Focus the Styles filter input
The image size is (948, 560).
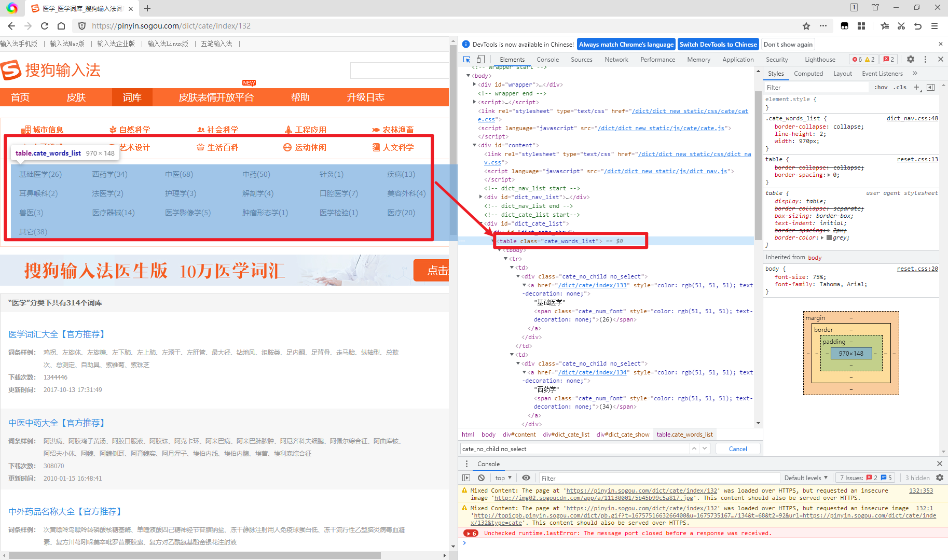coord(816,88)
